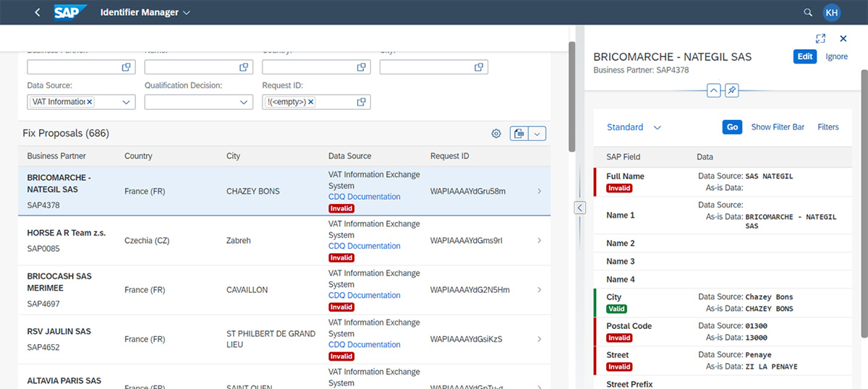Navigate into the BRICOMARCHE row chevron
Image resolution: width=868 pixels, height=389 pixels.
[x=539, y=191]
